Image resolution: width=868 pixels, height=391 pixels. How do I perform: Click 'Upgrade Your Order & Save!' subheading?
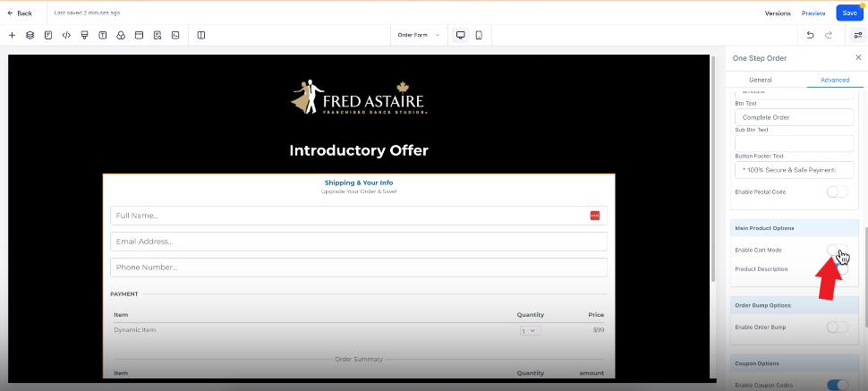359,191
